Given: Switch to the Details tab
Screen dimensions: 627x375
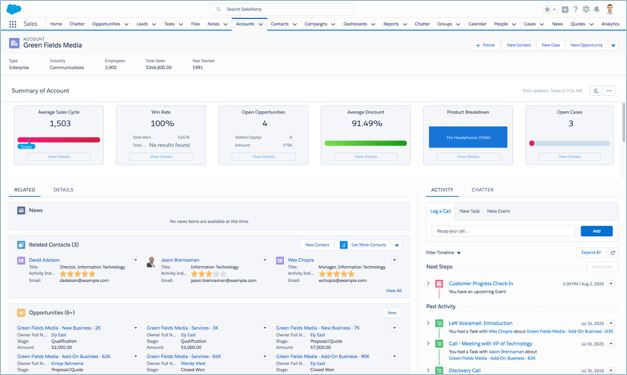Looking at the screenshot, I should coord(63,190).
